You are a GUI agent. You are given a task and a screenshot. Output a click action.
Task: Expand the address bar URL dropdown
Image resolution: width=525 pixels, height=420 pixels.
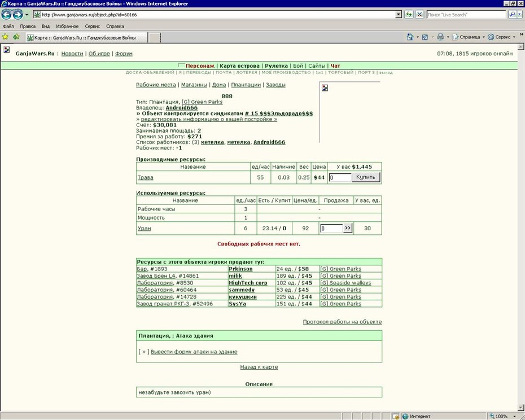(x=399, y=15)
